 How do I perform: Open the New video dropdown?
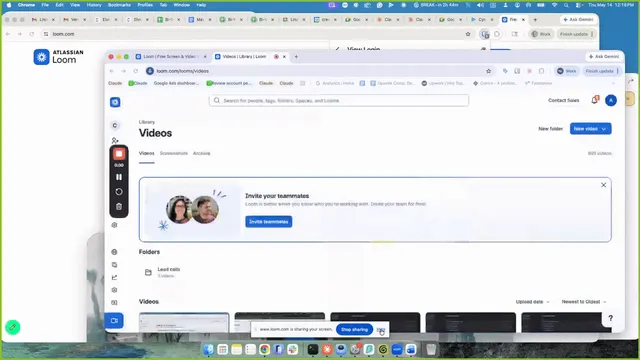click(590, 129)
